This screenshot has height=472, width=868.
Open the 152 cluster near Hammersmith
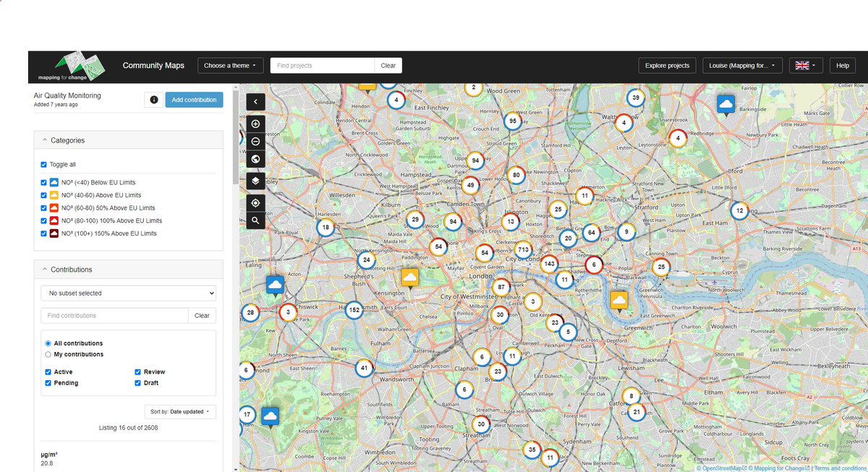(354, 310)
